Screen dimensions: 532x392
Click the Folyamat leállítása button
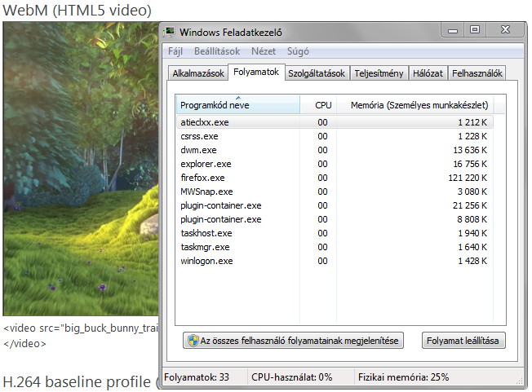click(463, 341)
